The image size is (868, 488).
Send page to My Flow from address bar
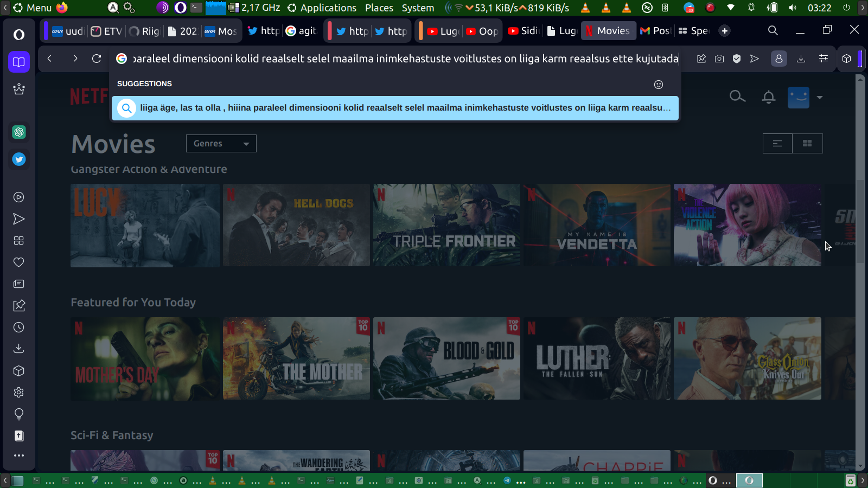(755, 59)
